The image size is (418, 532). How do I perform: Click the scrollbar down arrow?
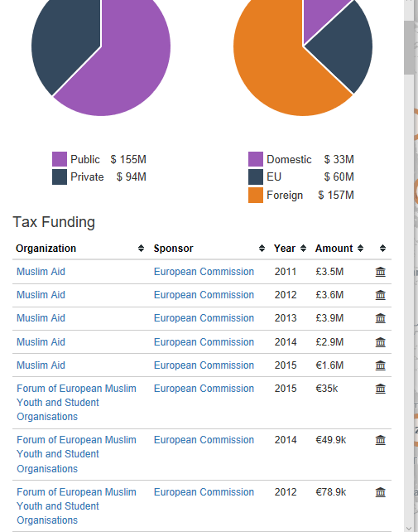point(409,528)
